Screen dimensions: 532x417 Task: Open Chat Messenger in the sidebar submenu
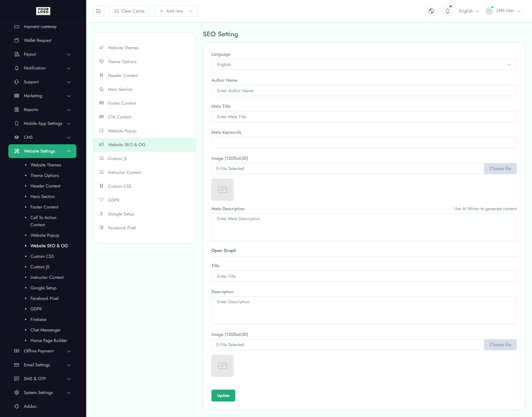pyautogui.click(x=45, y=330)
